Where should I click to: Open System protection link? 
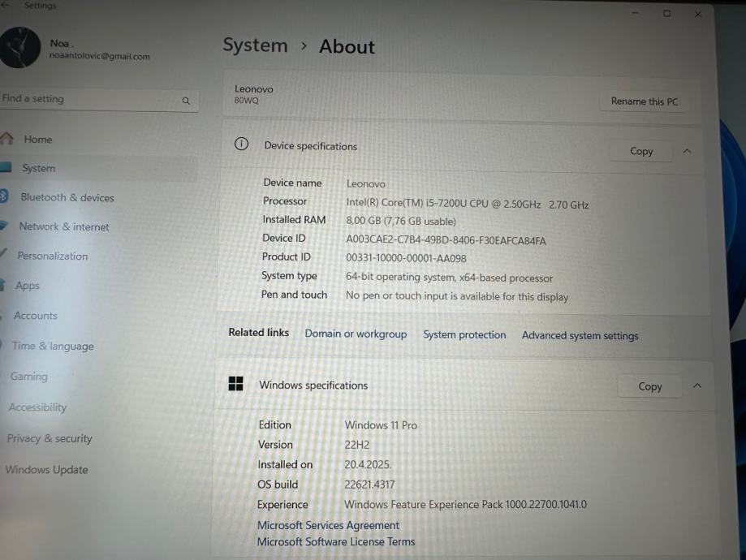[464, 334]
